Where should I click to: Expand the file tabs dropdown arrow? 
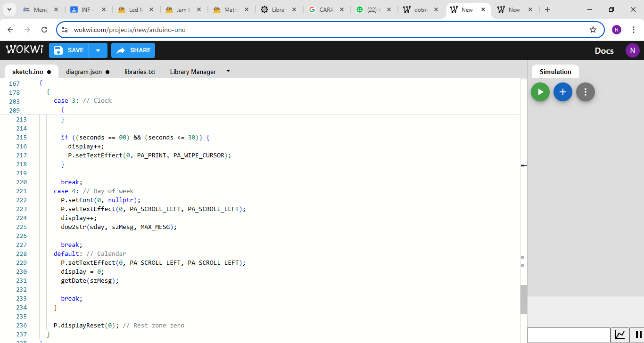228,71
